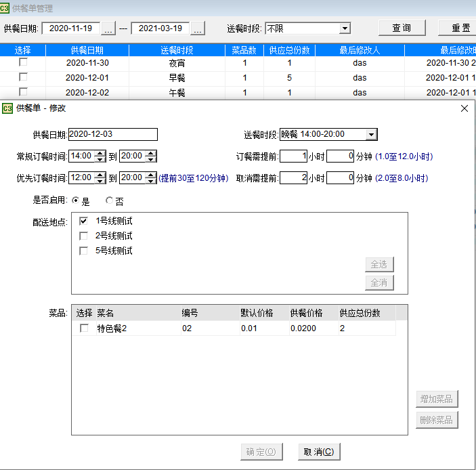Close the 供餐单 修改 dialog with X
Viewport: 476px width, 470px height.
(x=464, y=108)
